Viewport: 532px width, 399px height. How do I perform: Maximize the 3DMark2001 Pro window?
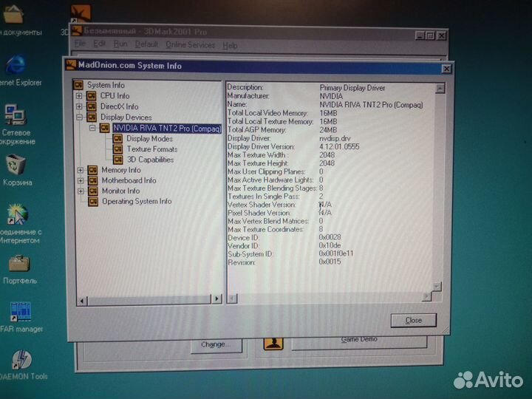430,35
